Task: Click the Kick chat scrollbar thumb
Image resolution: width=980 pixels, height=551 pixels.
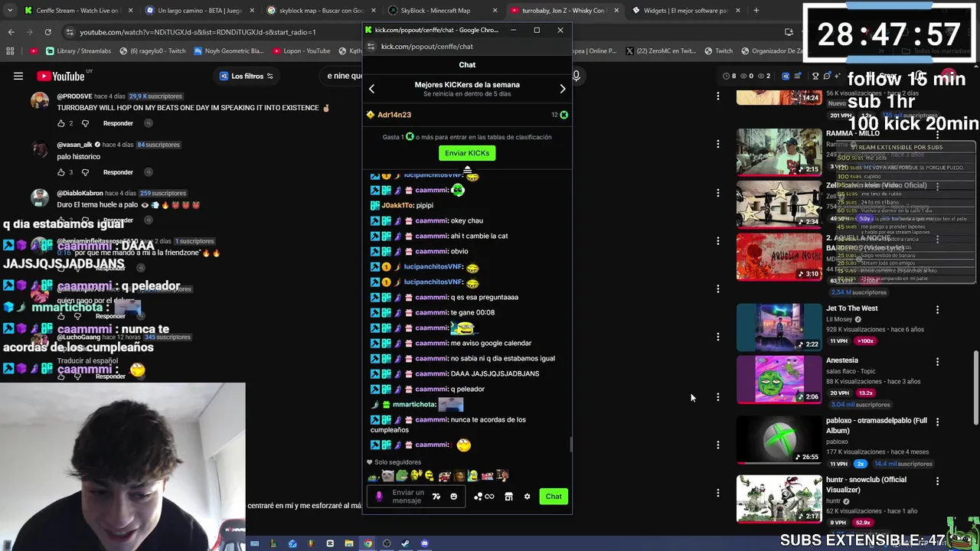Action: click(x=570, y=445)
